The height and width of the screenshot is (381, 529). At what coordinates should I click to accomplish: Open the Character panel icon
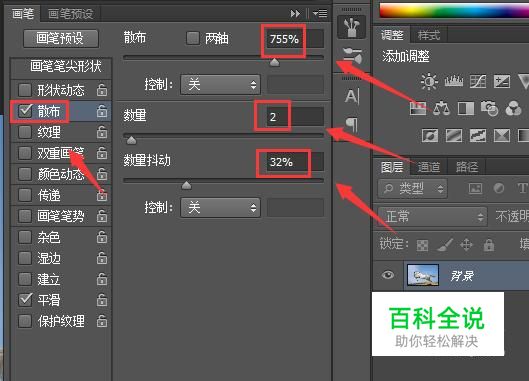[x=352, y=97]
